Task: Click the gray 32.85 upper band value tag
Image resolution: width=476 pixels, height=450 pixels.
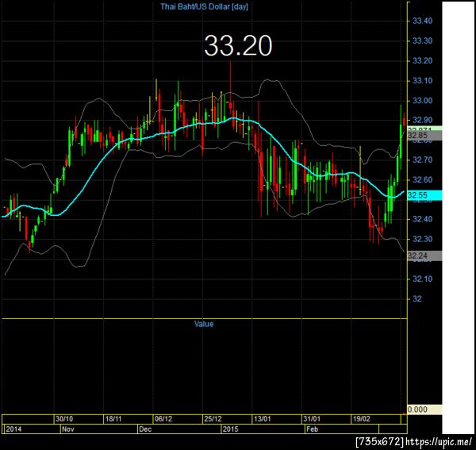Action: 424,136
